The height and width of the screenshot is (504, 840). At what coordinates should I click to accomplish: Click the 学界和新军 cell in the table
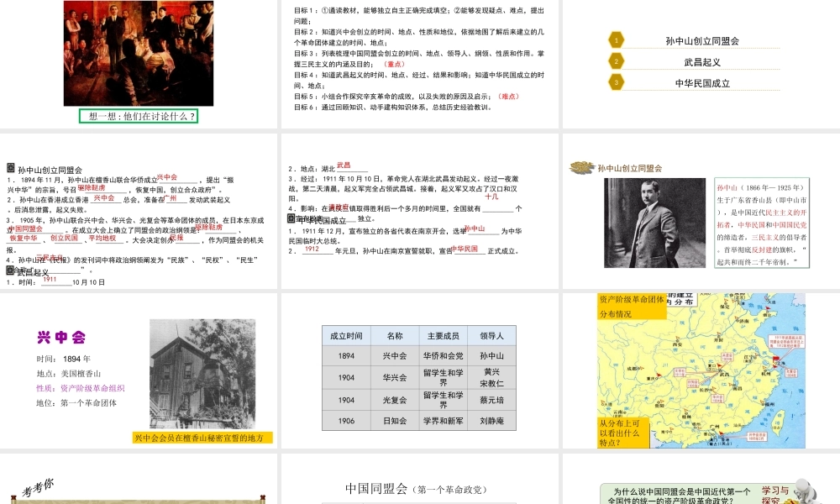tap(443, 421)
